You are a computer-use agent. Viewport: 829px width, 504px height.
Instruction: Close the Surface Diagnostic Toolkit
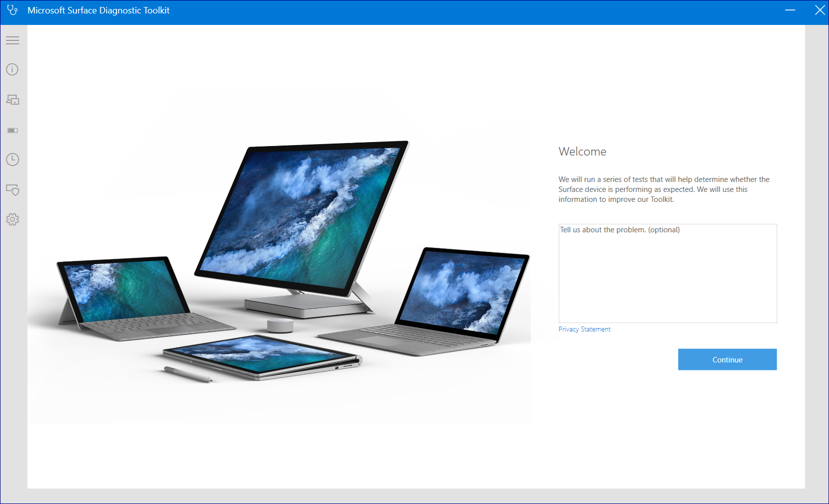820,10
